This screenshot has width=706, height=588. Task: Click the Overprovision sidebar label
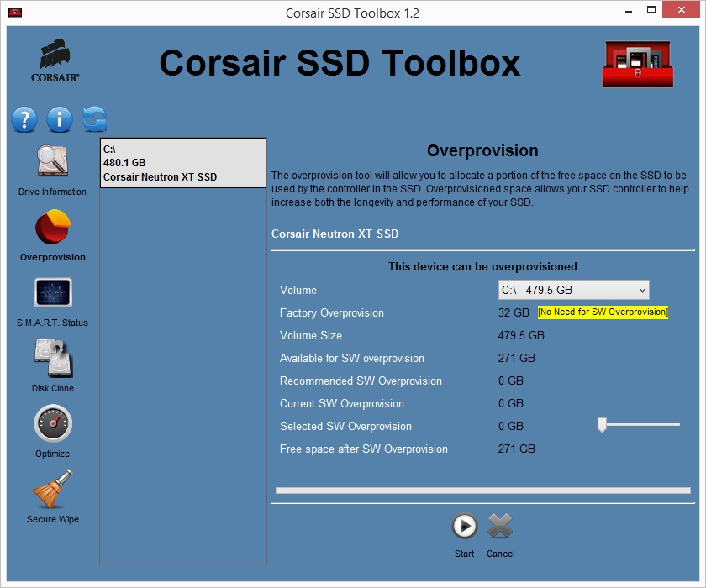[53, 257]
